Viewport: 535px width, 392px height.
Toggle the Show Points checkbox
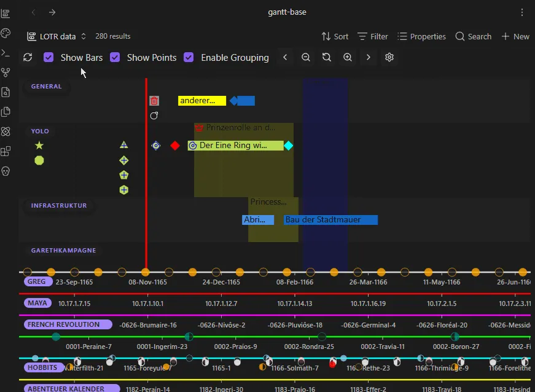click(x=115, y=57)
